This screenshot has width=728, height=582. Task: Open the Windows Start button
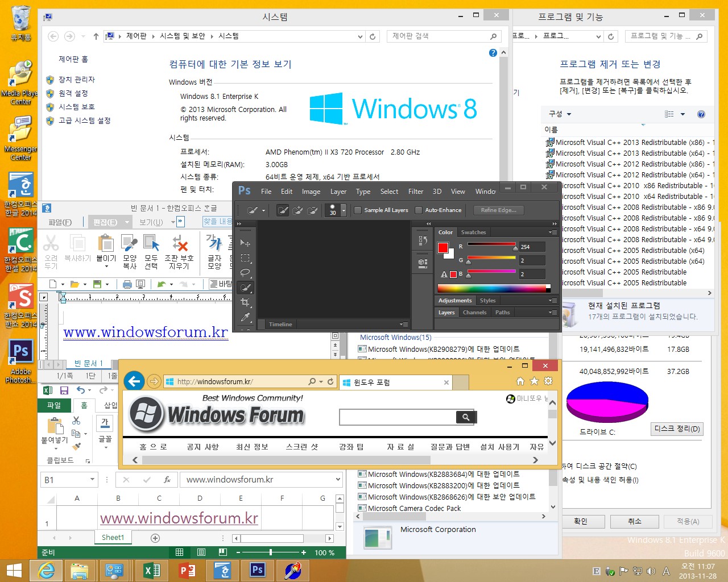point(14,570)
